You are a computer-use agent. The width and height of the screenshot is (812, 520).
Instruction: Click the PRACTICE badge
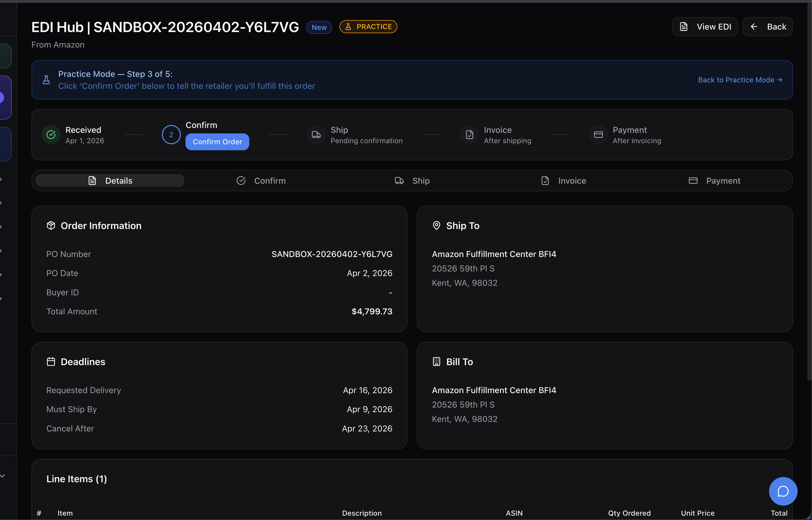click(x=368, y=27)
